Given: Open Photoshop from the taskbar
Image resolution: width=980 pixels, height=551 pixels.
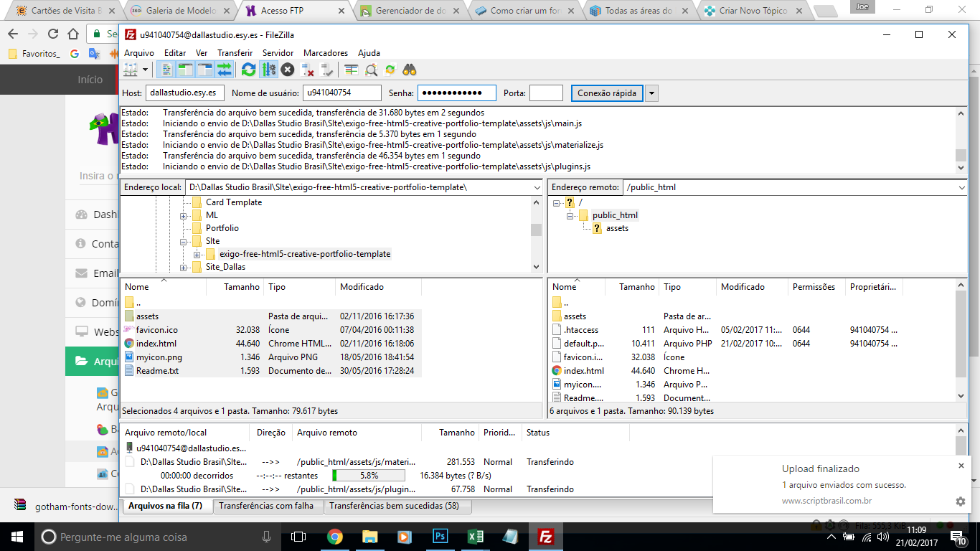Looking at the screenshot, I should pos(440,536).
